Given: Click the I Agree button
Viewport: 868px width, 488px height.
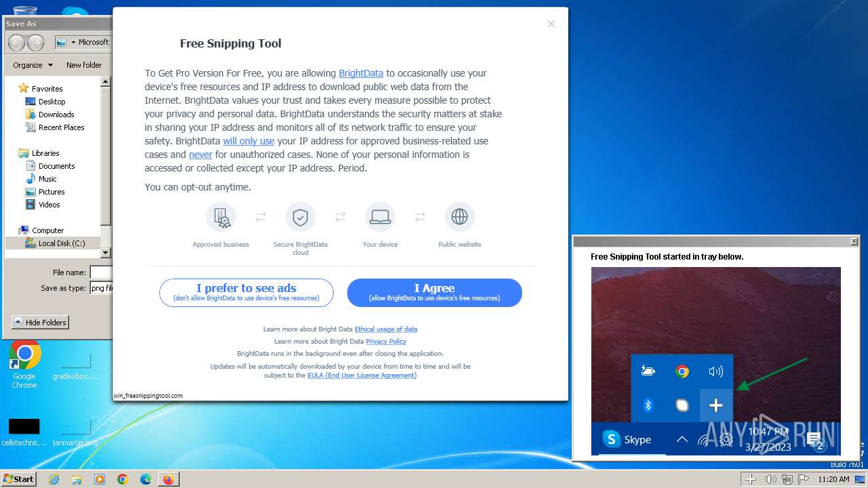Looking at the screenshot, I should [435, 293].
